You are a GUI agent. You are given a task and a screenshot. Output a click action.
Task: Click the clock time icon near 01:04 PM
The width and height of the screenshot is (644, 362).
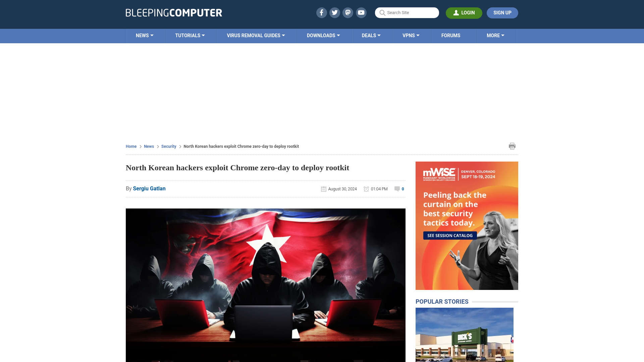[x=366, y=189]
